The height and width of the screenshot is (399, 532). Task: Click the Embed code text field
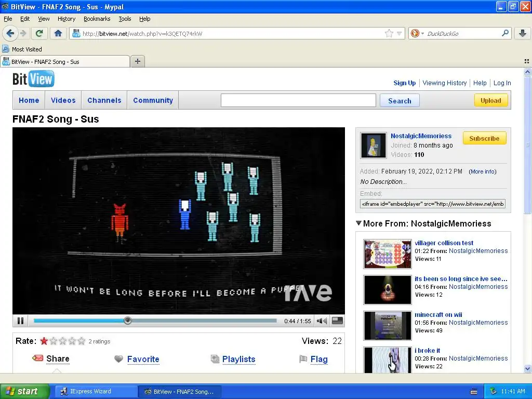tap(433, 204)
